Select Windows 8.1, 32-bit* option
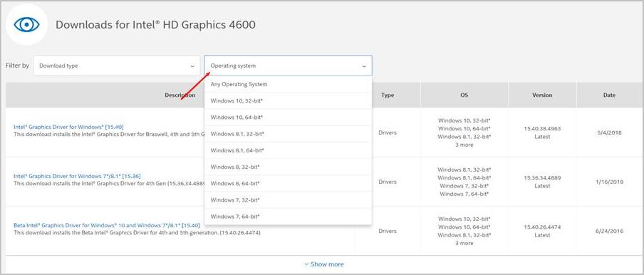The image size is (644, 275). [x=289, y=134]
